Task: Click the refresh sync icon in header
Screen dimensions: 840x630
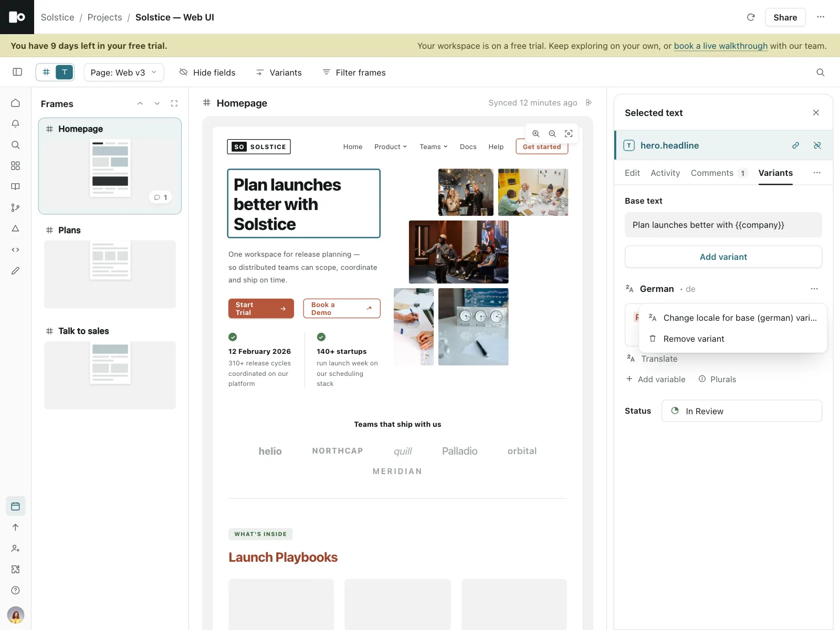Action: click(x=751, y=17)
